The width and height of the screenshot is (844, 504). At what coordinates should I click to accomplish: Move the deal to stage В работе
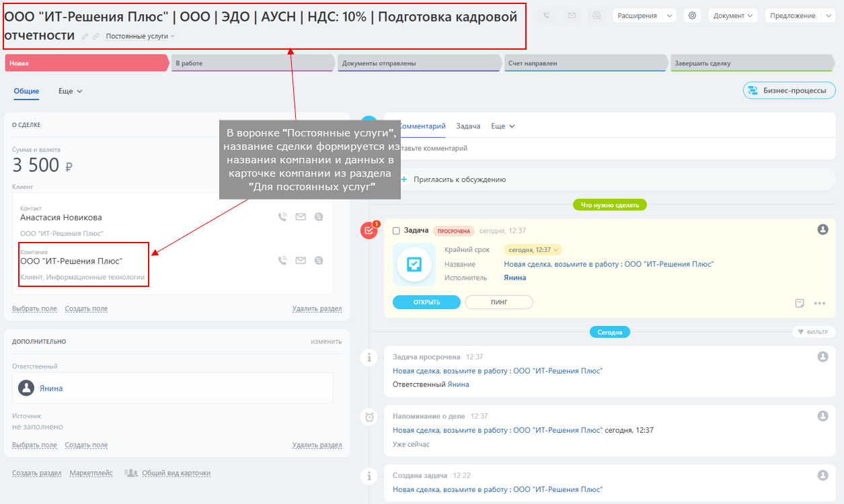253,63
